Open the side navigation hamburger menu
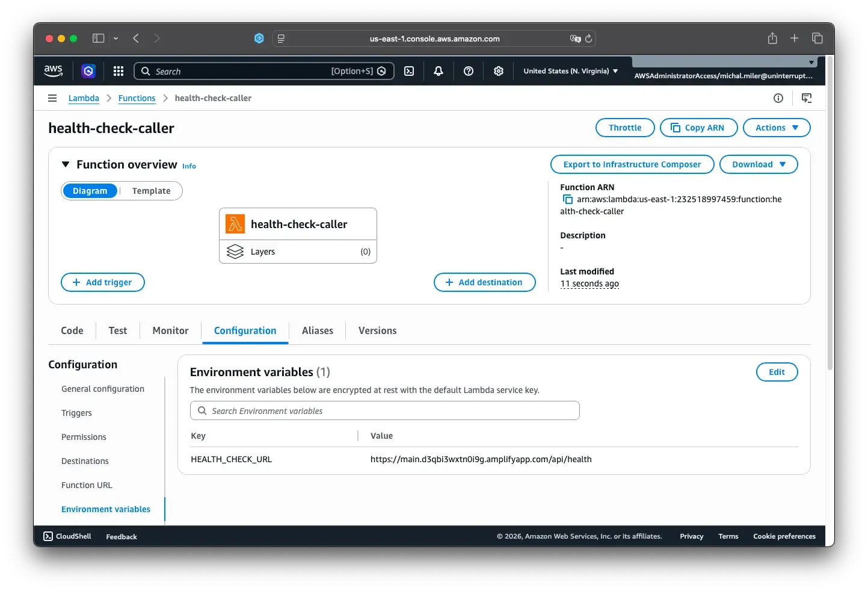Image resolution: width=868 pixels, height=591 pixels. (52, 98)
